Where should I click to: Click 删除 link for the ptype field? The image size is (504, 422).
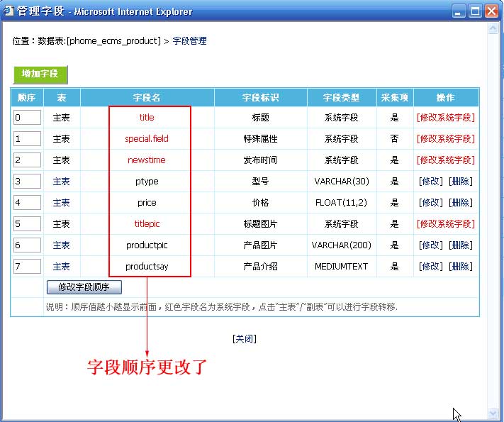coord(460,182)
